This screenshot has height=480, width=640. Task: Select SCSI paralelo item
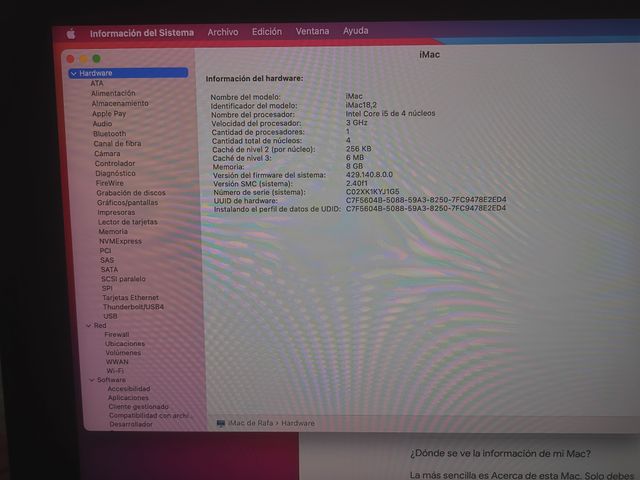coord(123,279)
